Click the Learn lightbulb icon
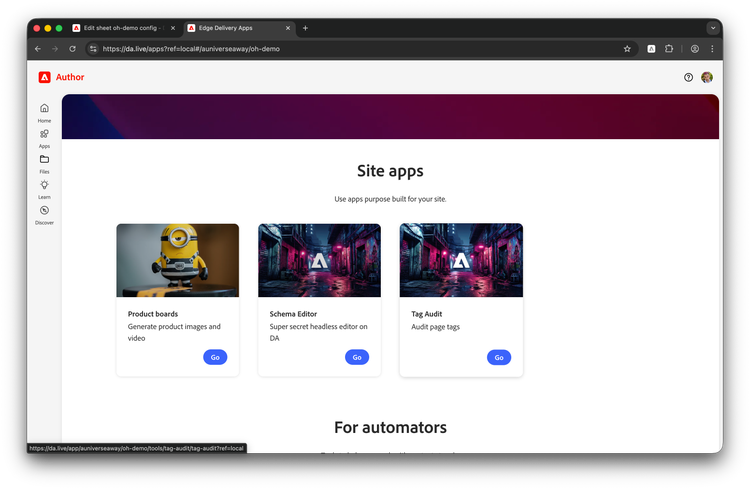This screenshot has height=489, width=750. (44, 185)
